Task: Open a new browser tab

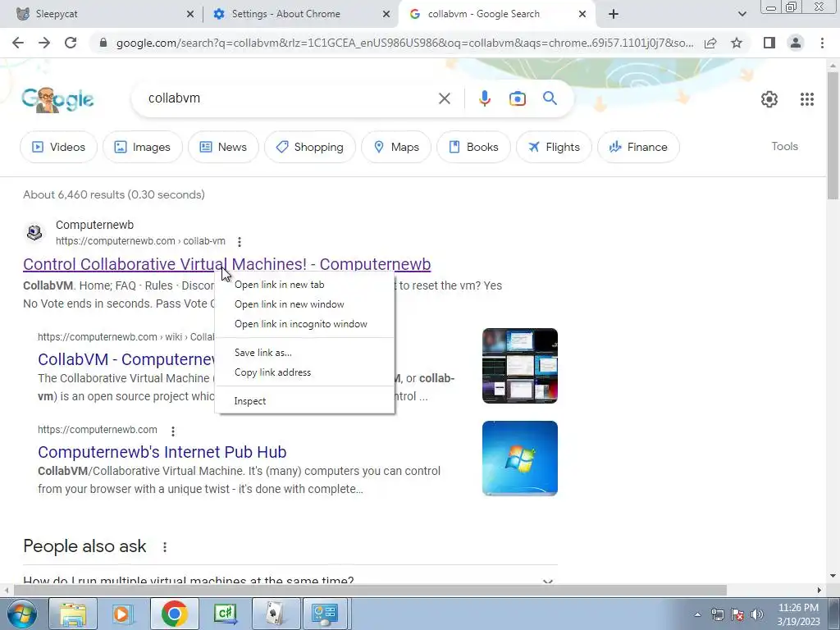Action: tap(614, 14)
